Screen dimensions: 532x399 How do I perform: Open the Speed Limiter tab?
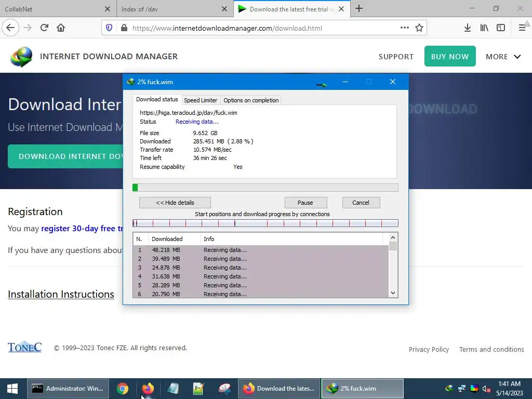(201, 100)
